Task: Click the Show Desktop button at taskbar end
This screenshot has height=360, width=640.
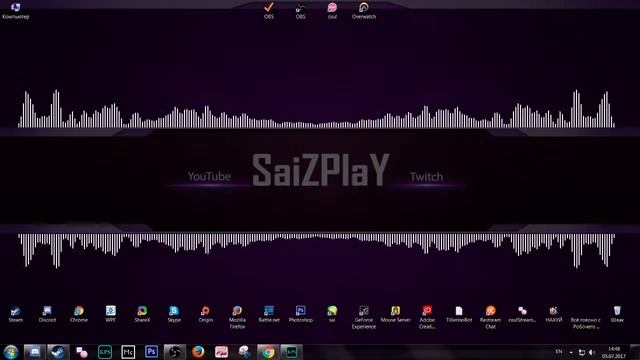Action: click(x=635, y=352)
